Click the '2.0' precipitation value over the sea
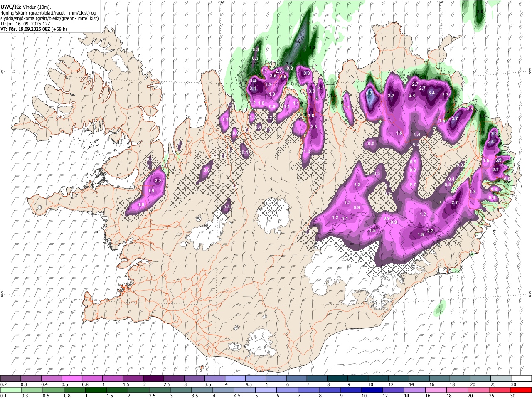The height and width of the screenshot is (399, 532). (480, 12)
